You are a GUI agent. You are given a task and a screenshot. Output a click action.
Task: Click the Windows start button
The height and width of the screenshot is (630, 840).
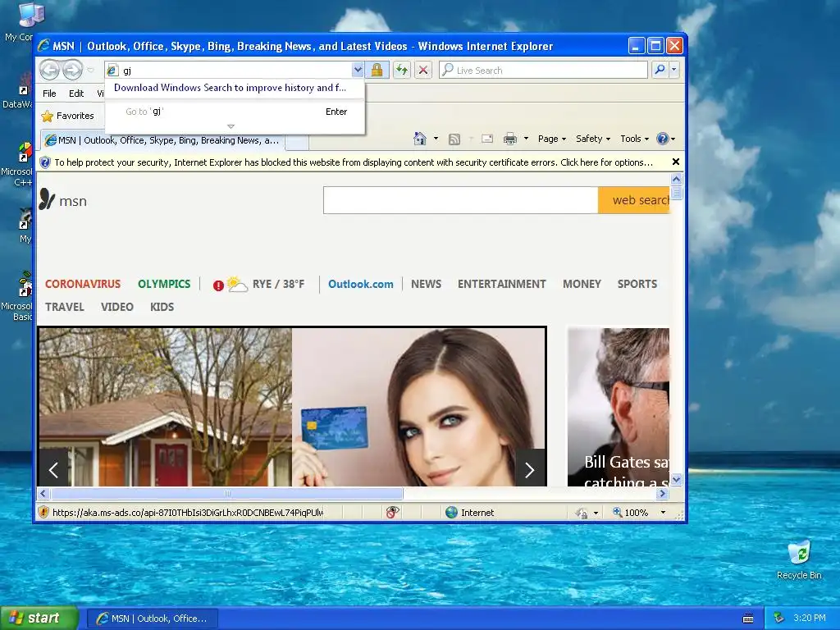coord(39,619)
